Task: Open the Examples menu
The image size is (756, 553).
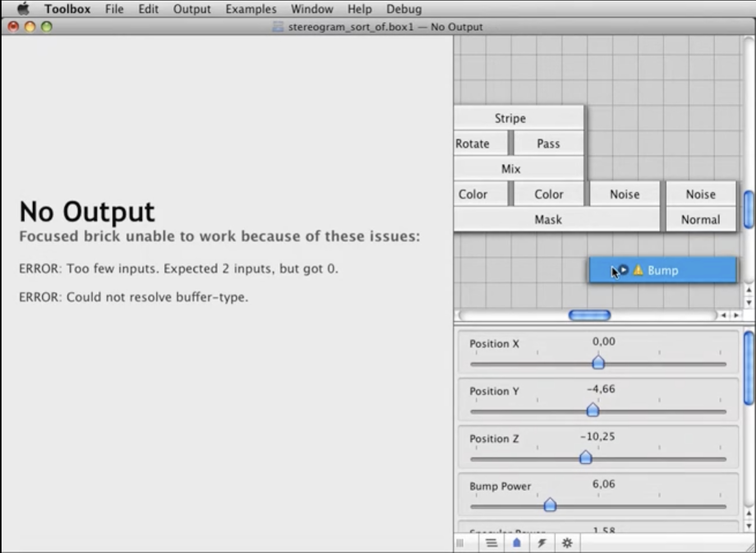Action: 251,9
